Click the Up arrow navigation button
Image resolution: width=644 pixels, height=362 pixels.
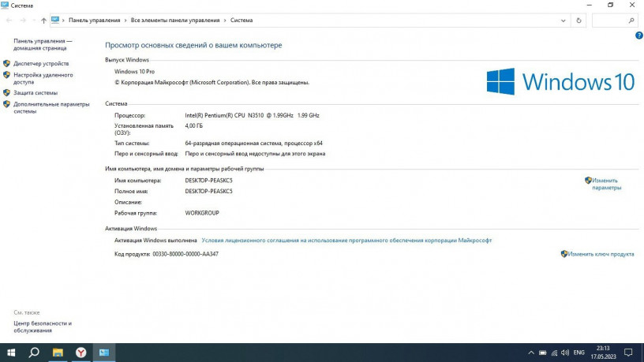(x=43, y=21)
